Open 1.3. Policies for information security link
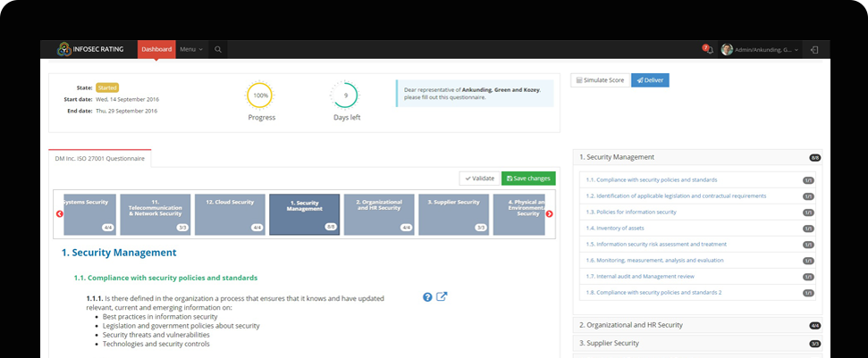 (x=631, y=212)
